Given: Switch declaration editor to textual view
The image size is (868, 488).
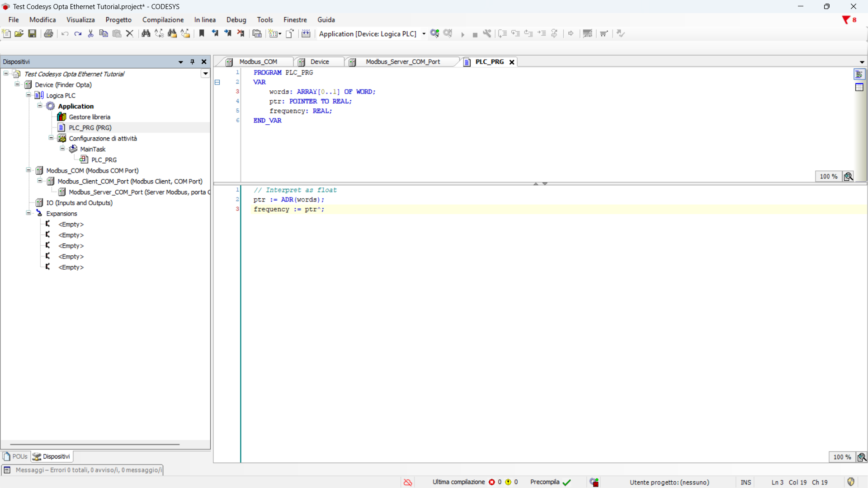Looking at the screenshot, I should [859, 75].
